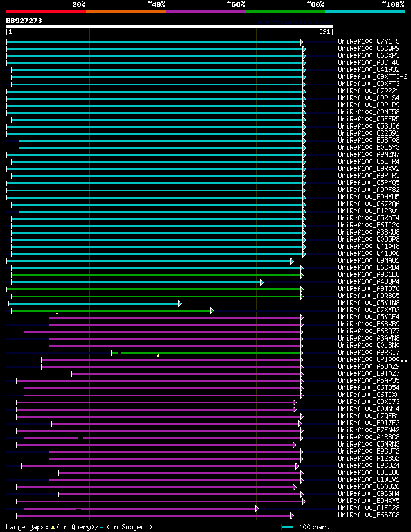Click the UniRef100_Q9XI73 label
Viewport: 411px width, 532px height.
(369, 402)
